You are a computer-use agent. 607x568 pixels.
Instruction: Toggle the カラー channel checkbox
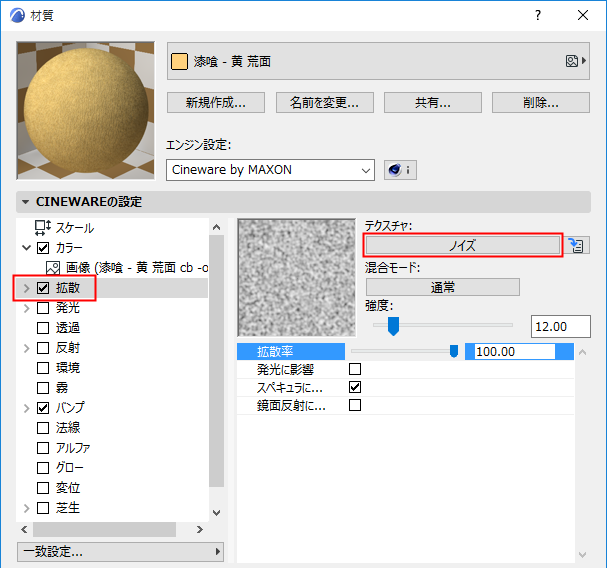click(43, 248)
